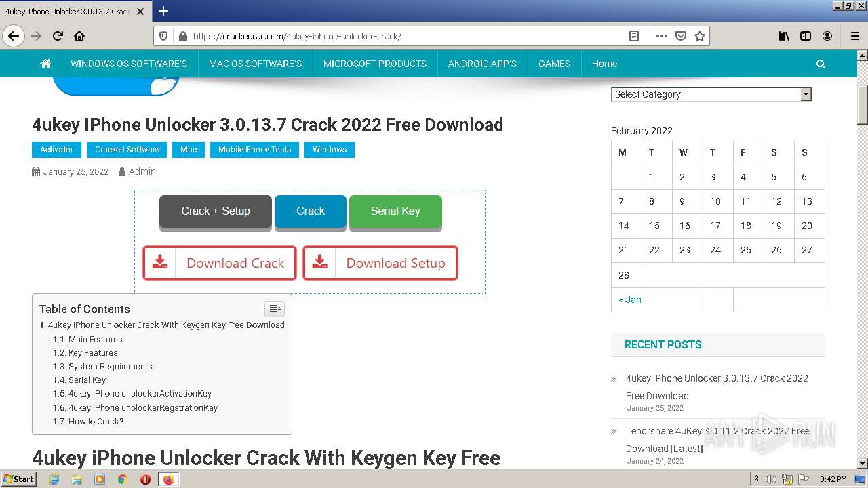Click the site home icon in navigation bar

point(45,64)
